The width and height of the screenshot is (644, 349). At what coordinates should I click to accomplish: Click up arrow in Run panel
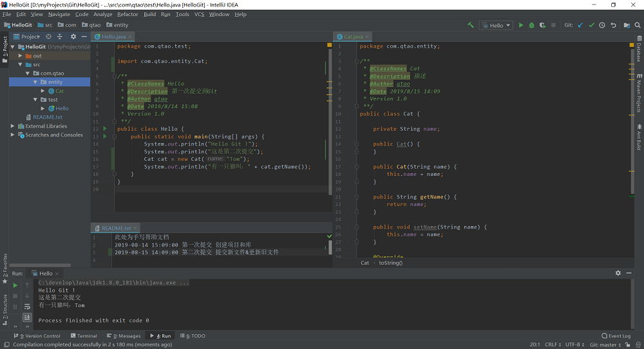27,285
